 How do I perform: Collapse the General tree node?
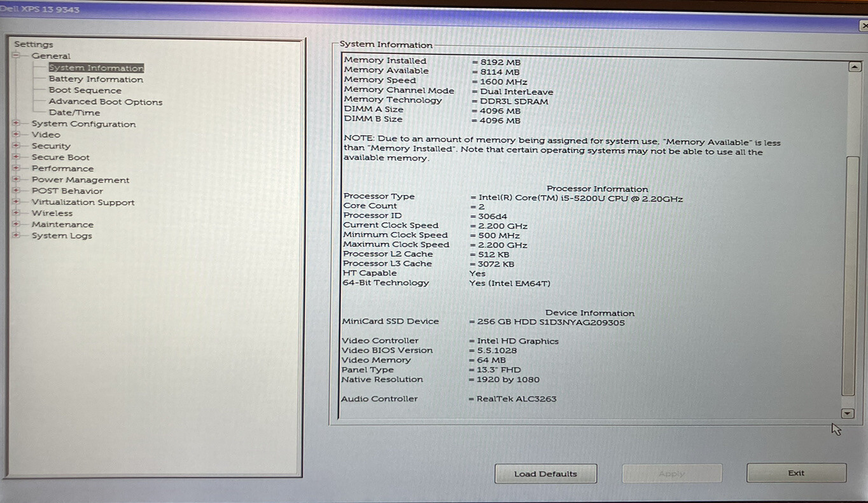point(17,56)
